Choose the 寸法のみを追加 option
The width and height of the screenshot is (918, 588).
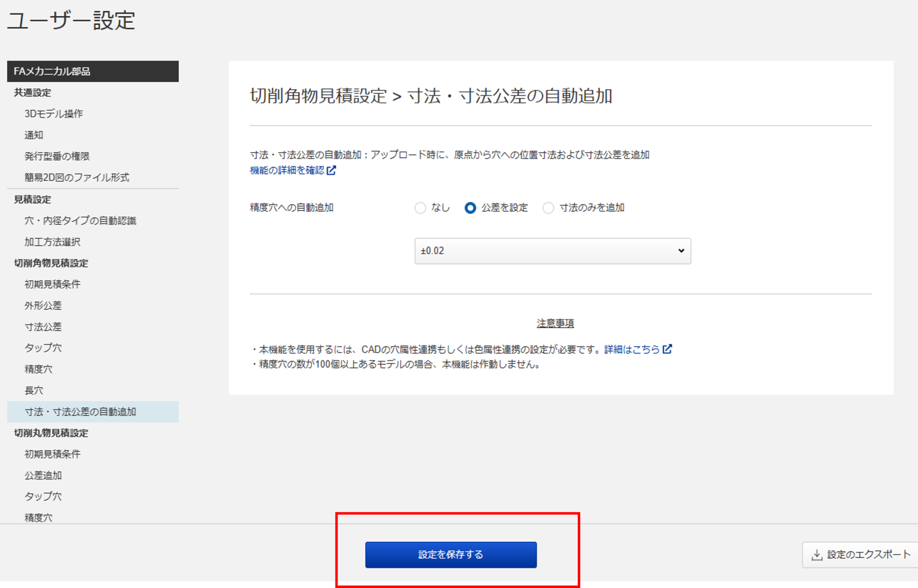(x=548, y=208)
